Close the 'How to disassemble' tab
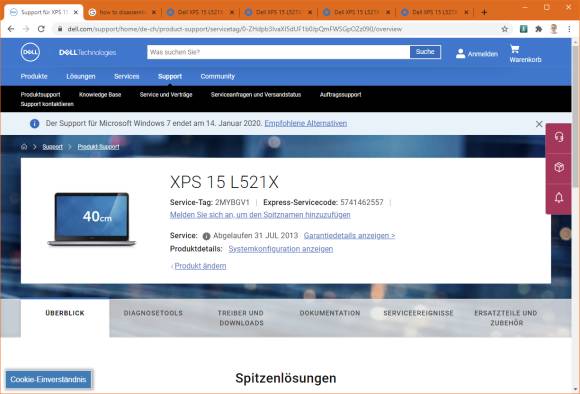Image resolution: width=580 pixels, height=394 pixels. pyautogui.click(x=154, y=12)
